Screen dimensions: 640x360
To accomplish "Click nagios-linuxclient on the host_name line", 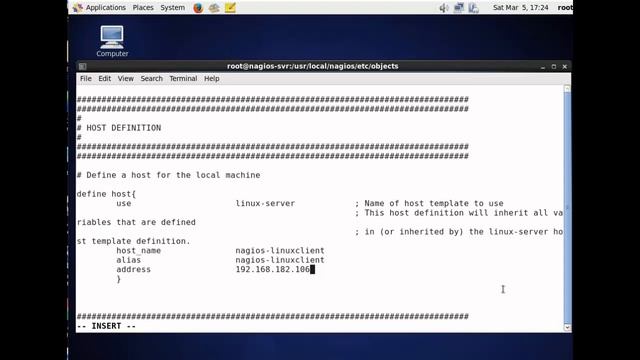I will tap(280, 251).
